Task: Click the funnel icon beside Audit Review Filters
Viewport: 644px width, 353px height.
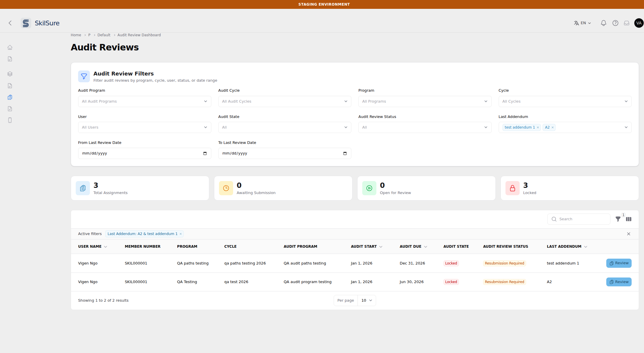Action: [x=84, y=76]
